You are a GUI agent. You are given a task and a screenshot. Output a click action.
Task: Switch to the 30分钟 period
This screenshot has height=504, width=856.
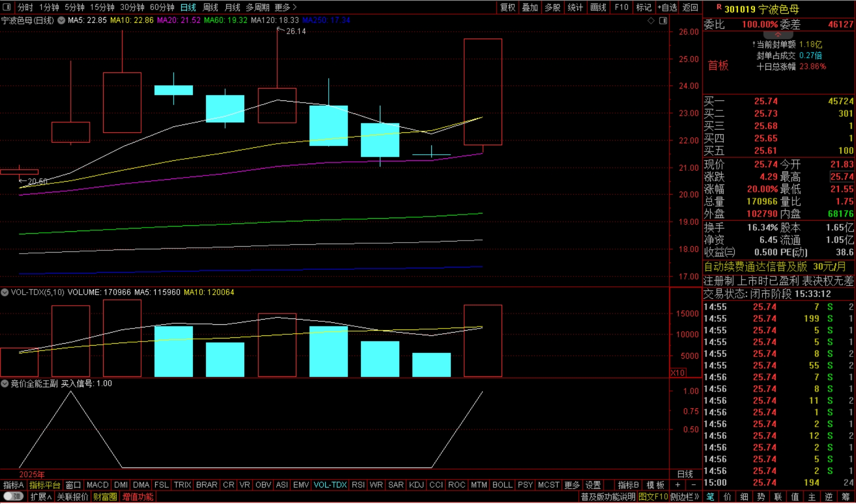pyautogui.click(x=132, y=7)
